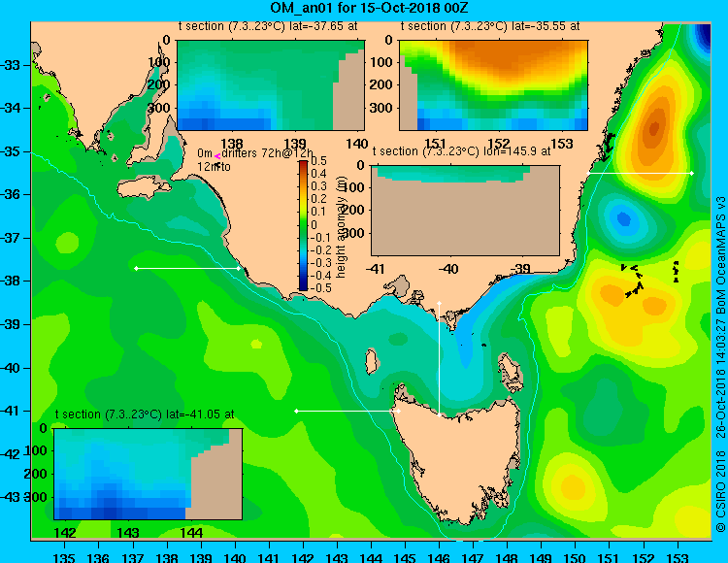Open the lat=-41.05 temperature section inset plot
728x563 pixels.
[x=149, y=474]
